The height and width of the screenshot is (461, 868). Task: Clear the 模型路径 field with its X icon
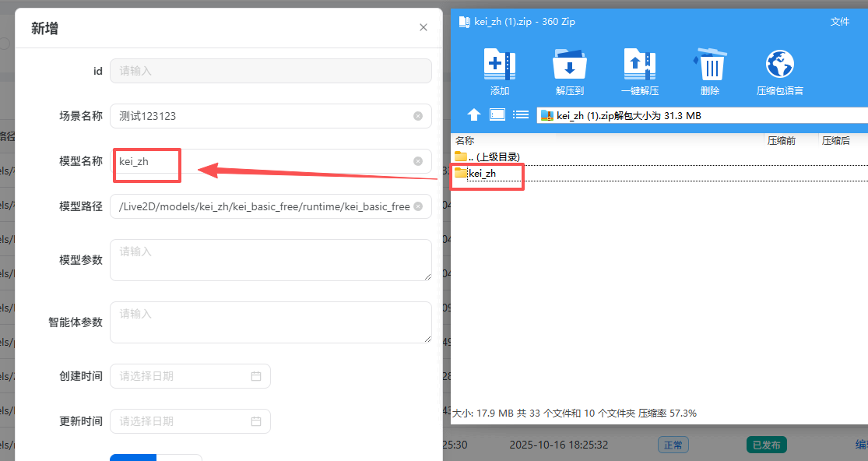[418, 206]
